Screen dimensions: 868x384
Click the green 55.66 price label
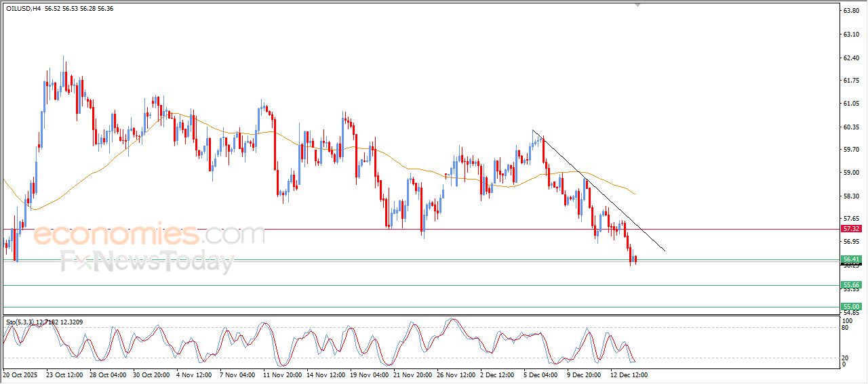point(850,285)
